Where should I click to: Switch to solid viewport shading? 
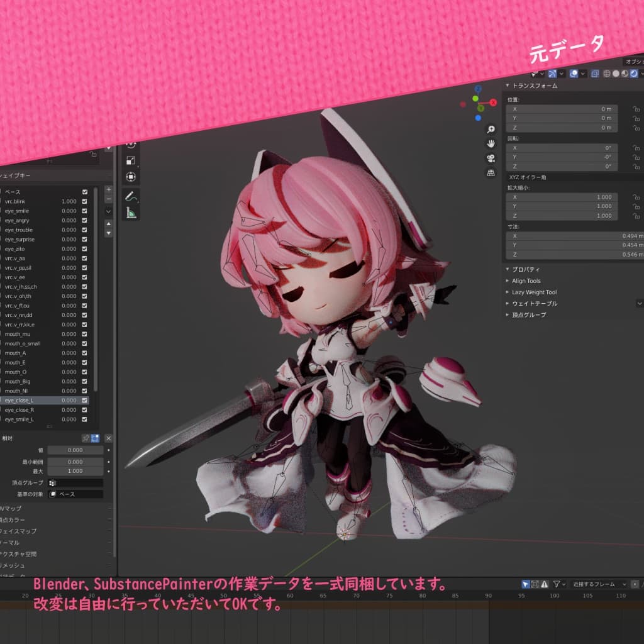[616, 74]
